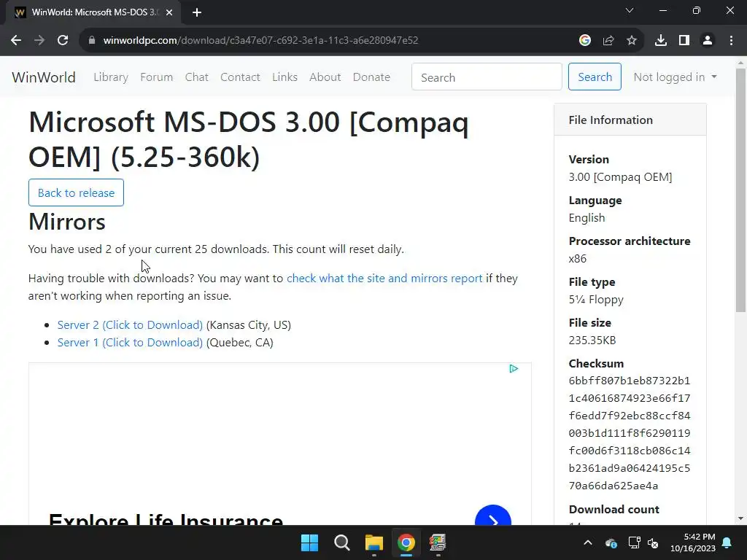
Task: Show hidden system tray icons
Action: [588, 542]
